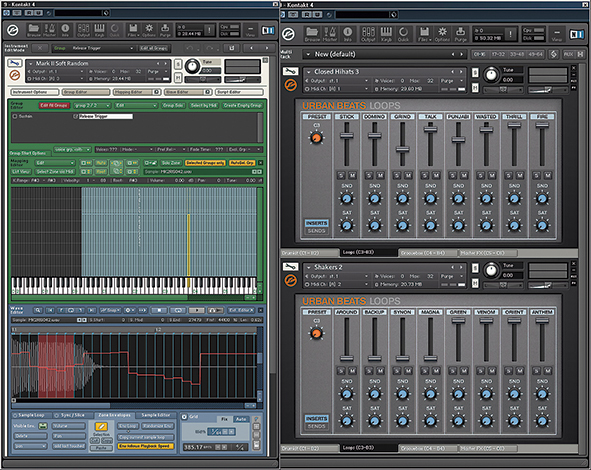Open Sample Editor tab in Wave Editor
This screenshot has height=470, width=591.
pyautogui.click(x=156, y=415)
